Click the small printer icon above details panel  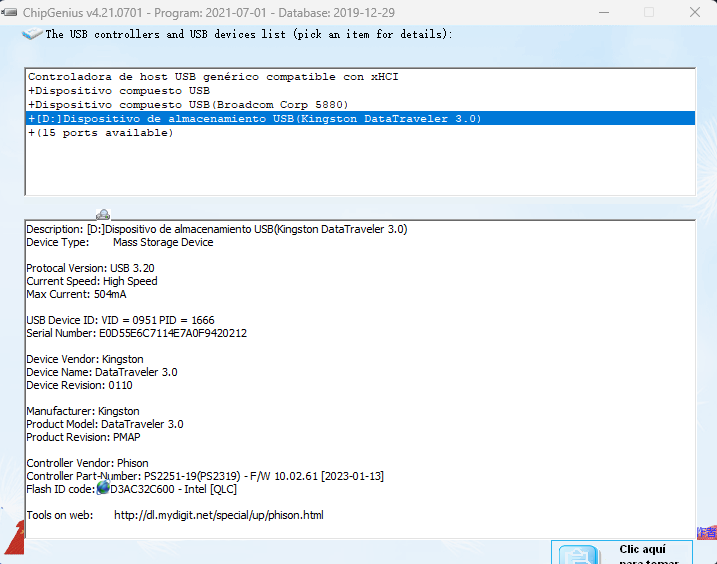click(103, 214)
